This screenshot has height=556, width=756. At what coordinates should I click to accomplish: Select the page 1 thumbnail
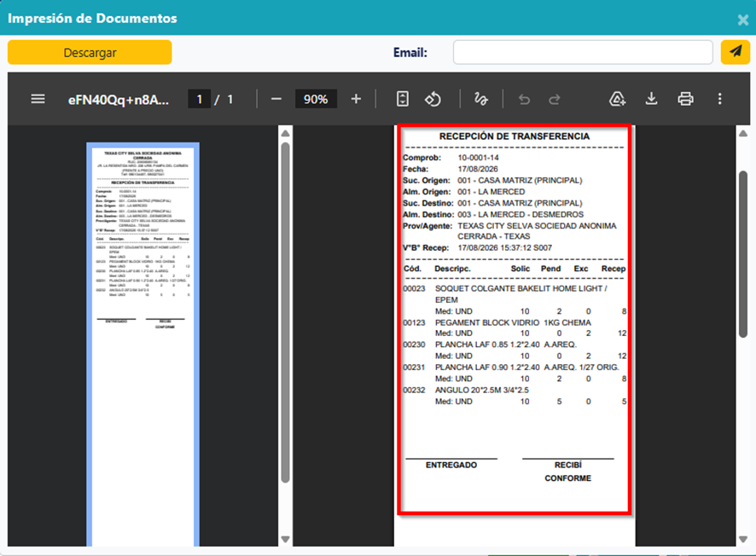(142, 345)
